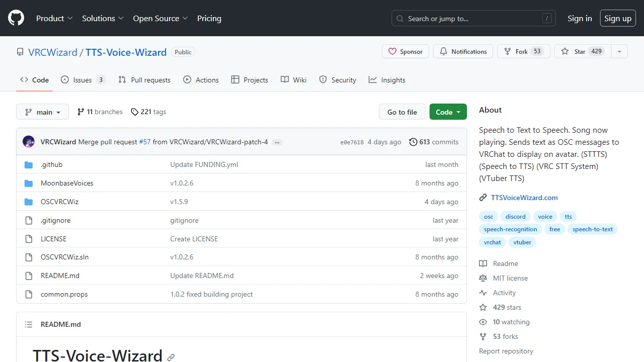Image resolution: width=644 pixels, height=362 pixels.
Task: Switch to the Projects tab
Action: 250,80
